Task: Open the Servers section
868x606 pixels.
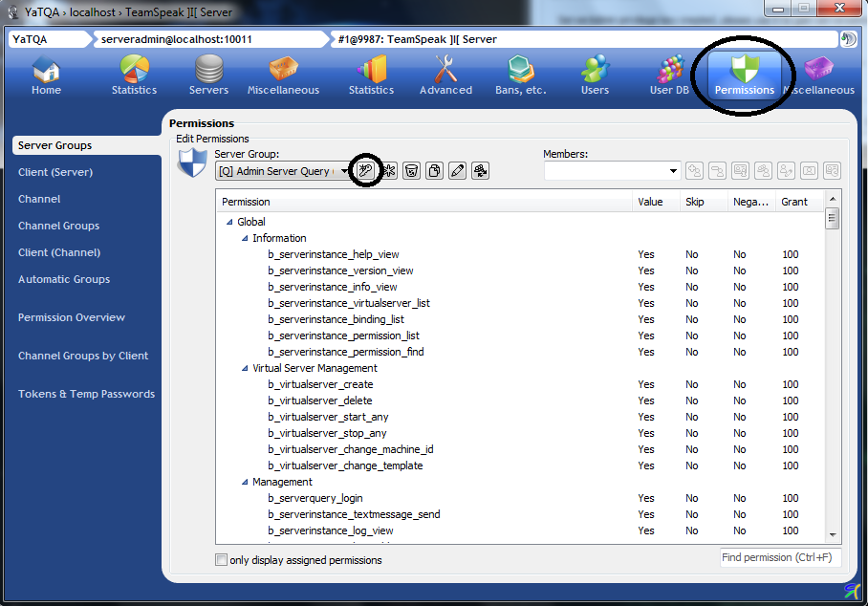Action: [x=208, y=76]
